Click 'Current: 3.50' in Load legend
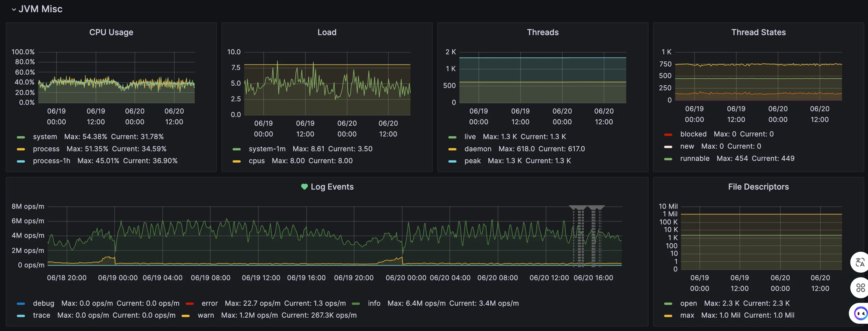 click(x=350, y=149)
